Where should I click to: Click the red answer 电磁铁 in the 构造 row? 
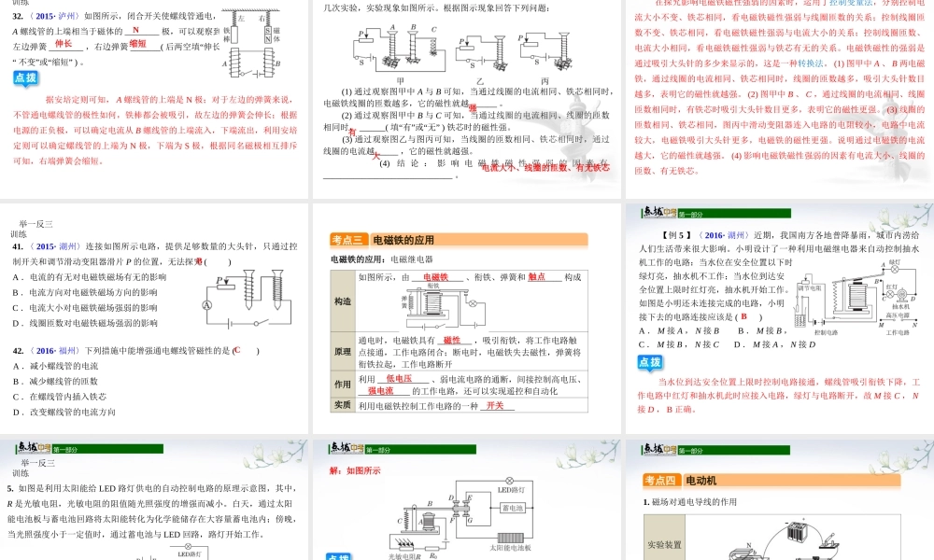435,276
